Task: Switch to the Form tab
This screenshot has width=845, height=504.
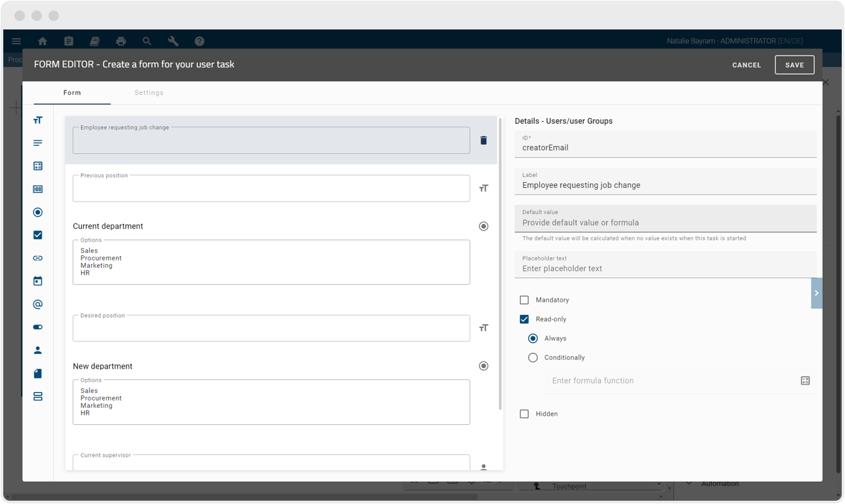Action: [x=72, y=93]
